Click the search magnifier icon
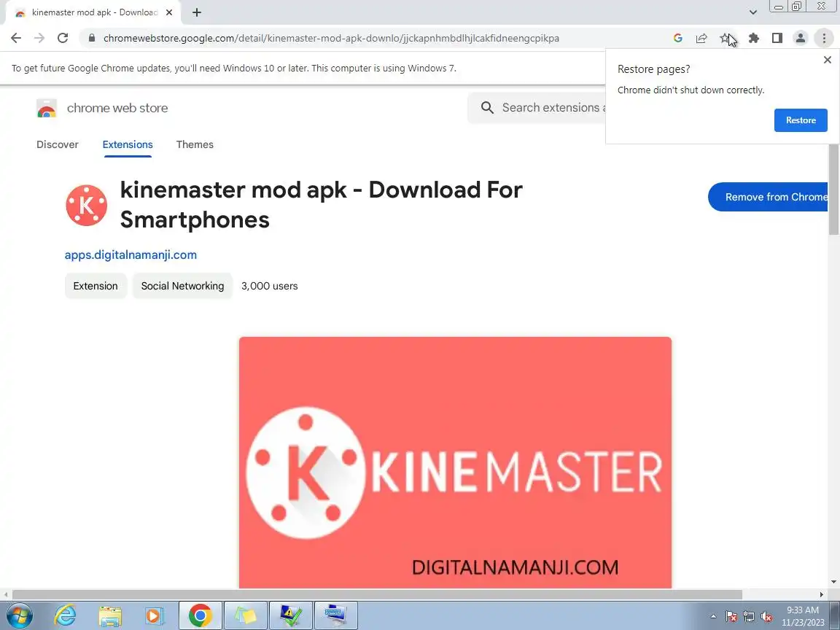Viewport: 840px width, 630px height. coord(487,108)
